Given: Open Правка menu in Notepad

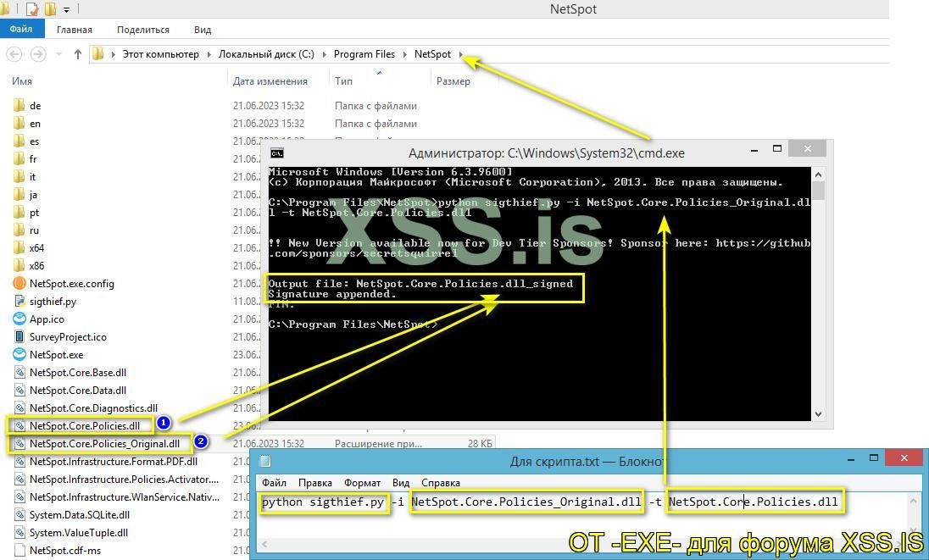Looking at the screenshot, I should [x=314, y=482].
